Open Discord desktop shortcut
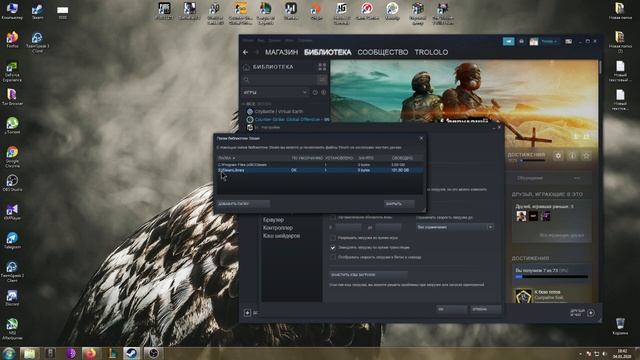640x360 pixels. tap(12, 298)
